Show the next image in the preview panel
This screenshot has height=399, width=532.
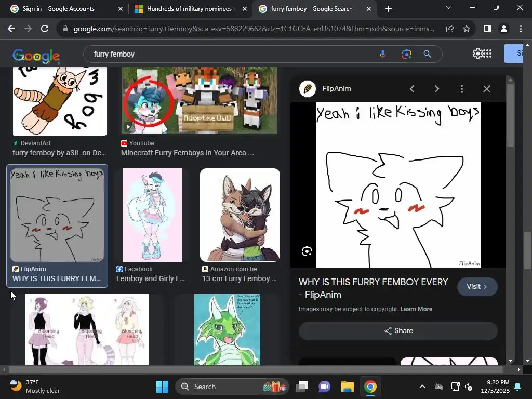[x=436, y=89]
